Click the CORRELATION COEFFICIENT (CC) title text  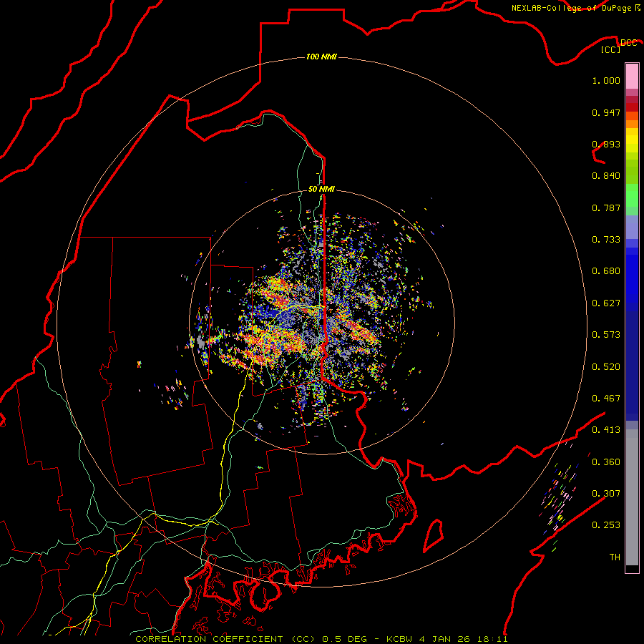[225, 639]
